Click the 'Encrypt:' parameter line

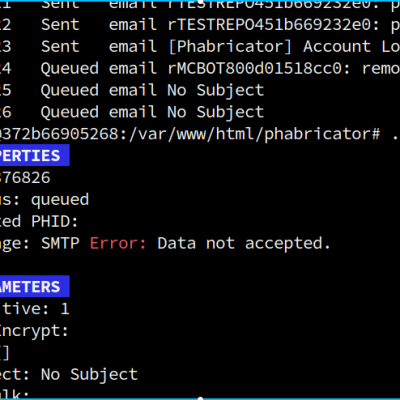(x=34, y=331)
